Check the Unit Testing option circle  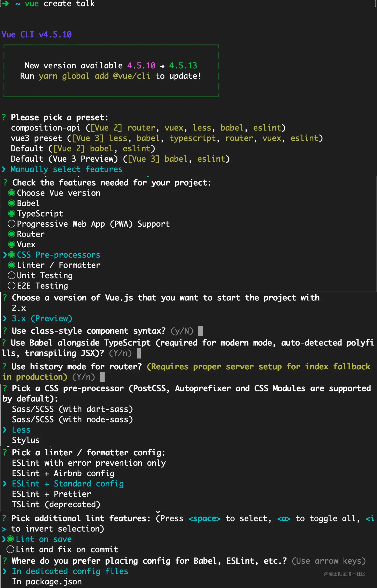pos(11,275)
